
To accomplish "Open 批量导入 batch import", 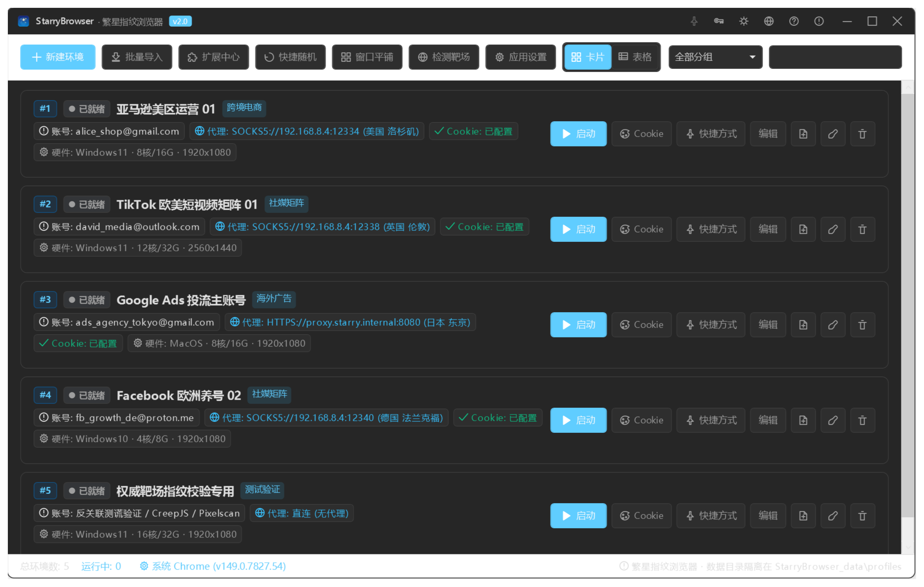I will pyautogui.click(x=137, y=57).
